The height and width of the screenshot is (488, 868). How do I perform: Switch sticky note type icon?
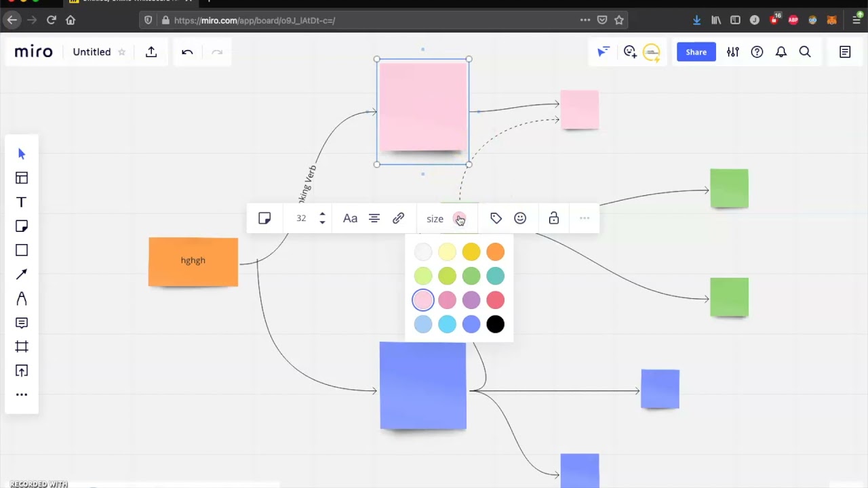coord(264,218)
